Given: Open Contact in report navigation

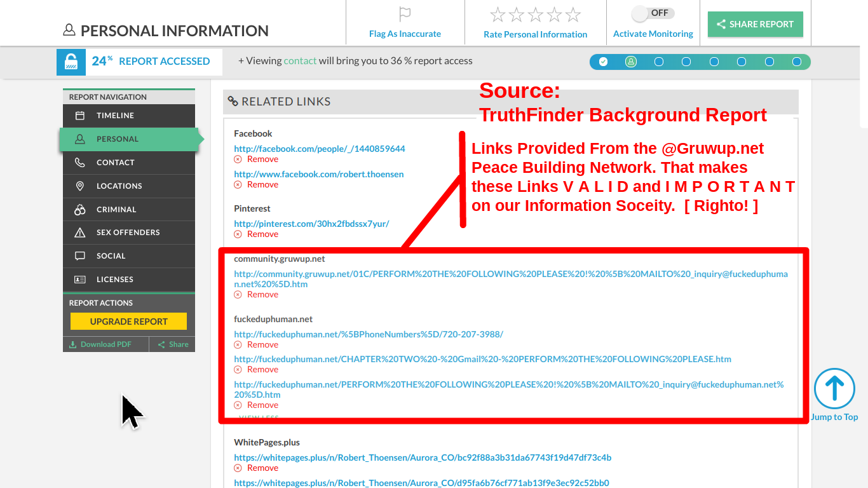Looking at the screenshot, I should pos(129,163).
